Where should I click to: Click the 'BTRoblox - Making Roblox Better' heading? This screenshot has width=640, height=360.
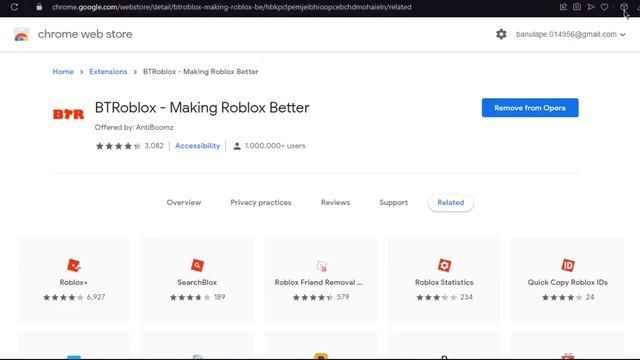[x=202, y=108]
